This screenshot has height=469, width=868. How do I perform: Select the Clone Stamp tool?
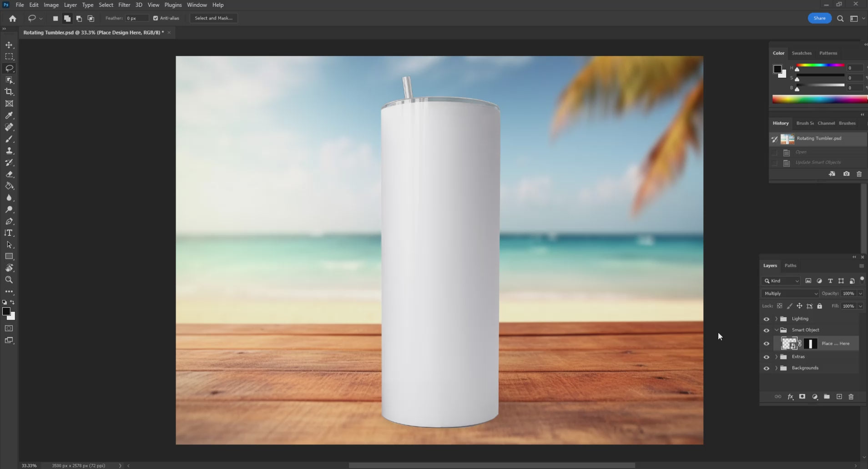(9, 151)
